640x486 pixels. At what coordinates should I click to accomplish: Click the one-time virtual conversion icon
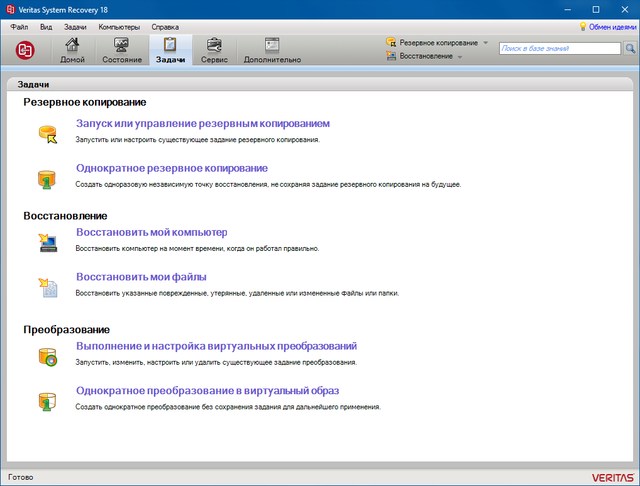47,400
